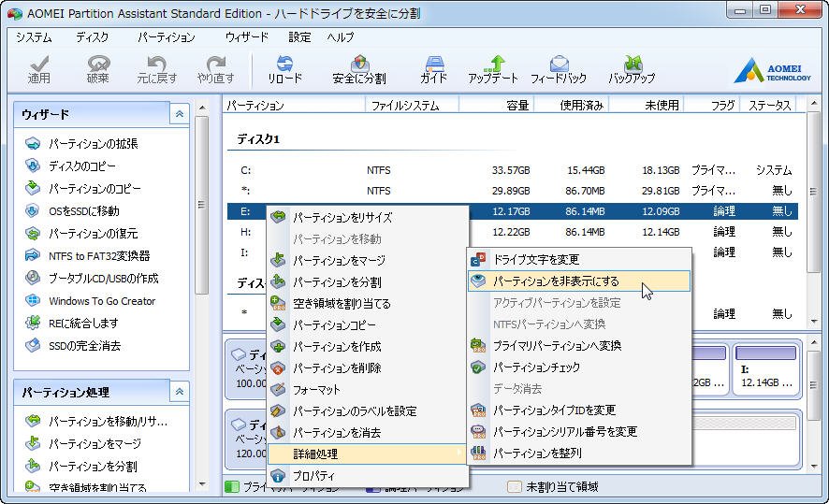Select パーティションを削除 in the context menu
This screenshot has width=829, height=504.
click(x=368, y=368)
